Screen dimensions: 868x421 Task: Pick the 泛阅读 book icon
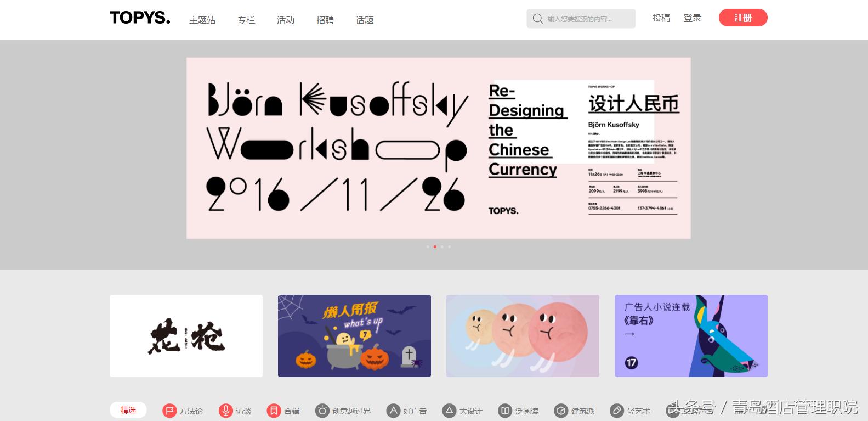tap(505, 411)
